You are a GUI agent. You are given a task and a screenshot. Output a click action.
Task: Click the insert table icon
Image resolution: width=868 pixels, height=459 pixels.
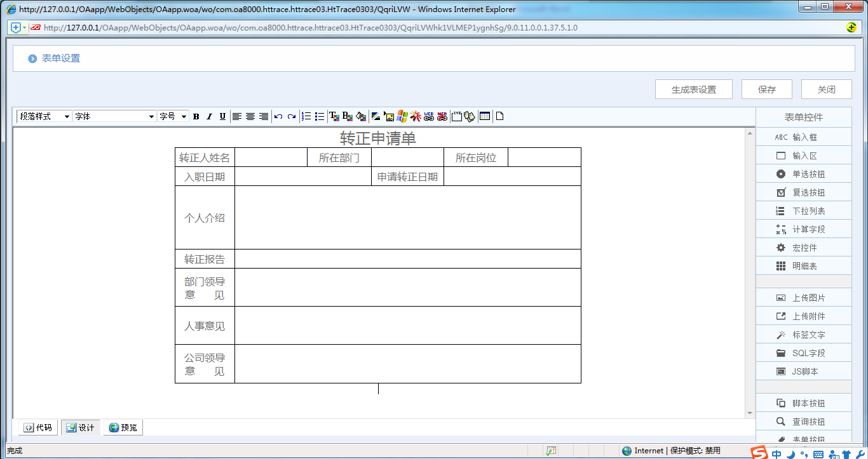[x=485, y=116]
